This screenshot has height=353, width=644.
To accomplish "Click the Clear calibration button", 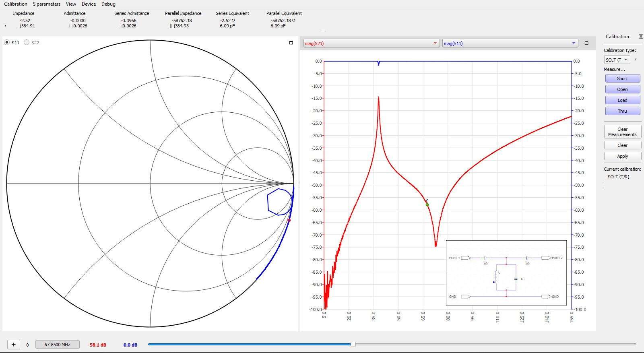I will pos(622,145).
